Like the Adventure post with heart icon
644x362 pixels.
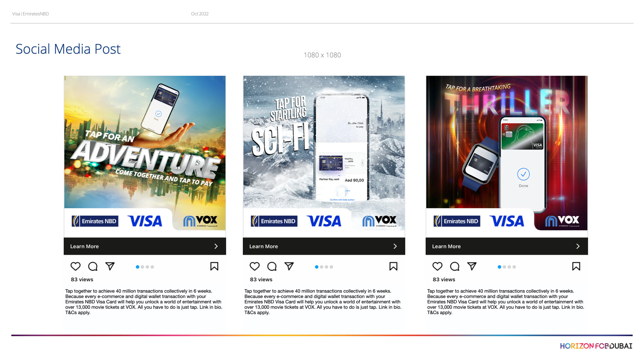[75, 266]
